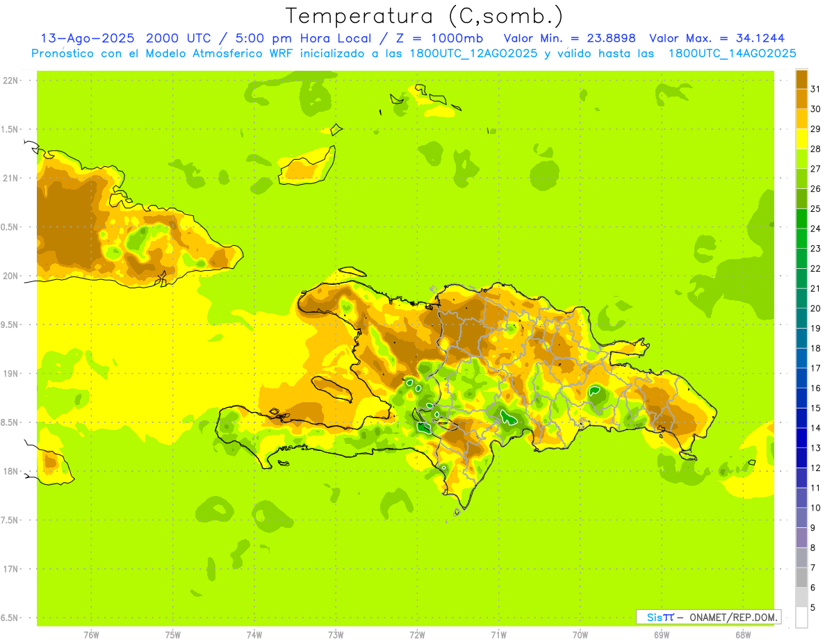
Task: Click the colorbar label "24"
Action: coord(815,228)
